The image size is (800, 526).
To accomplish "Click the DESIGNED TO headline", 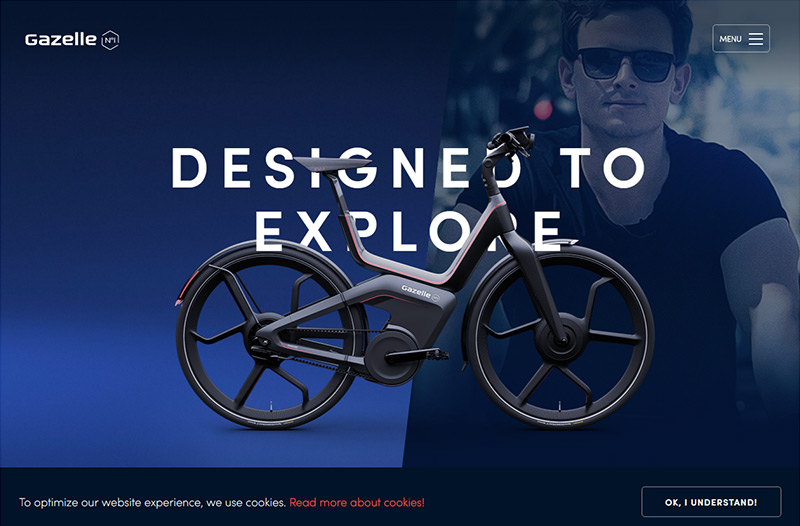I will [x=408, y=168].
